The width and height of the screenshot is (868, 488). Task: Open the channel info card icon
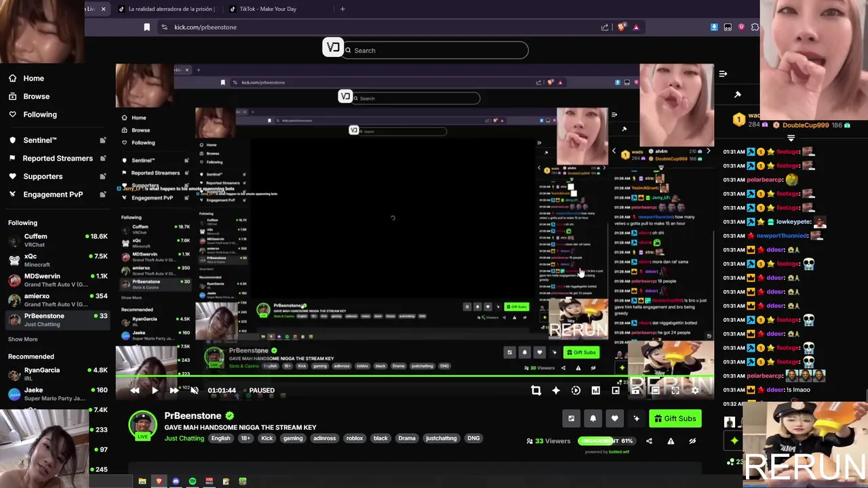[571, 419]
